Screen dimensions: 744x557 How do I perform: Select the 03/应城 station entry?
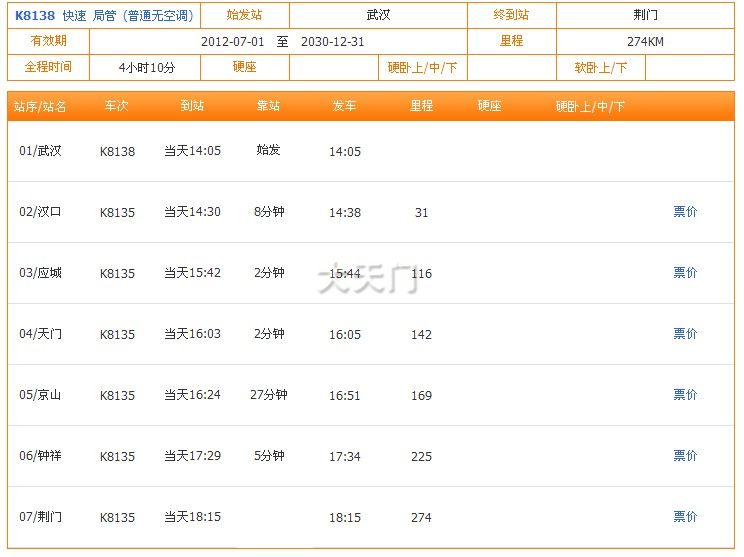(x=40, y=273)
